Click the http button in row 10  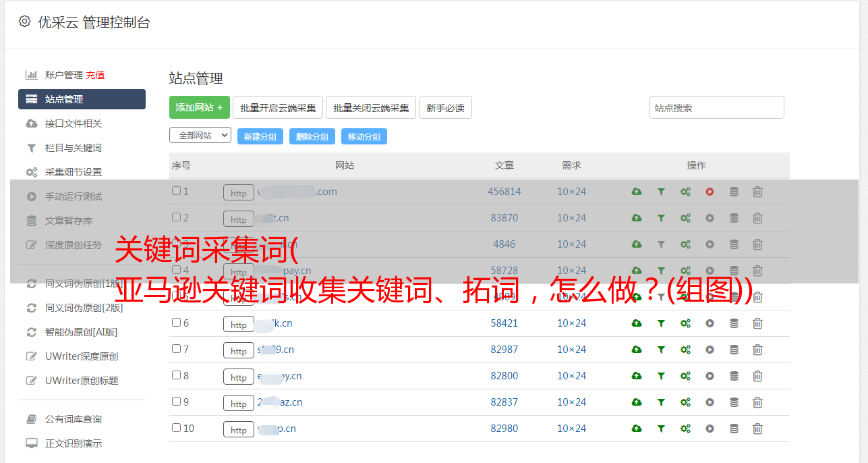(x=239, y=430)
